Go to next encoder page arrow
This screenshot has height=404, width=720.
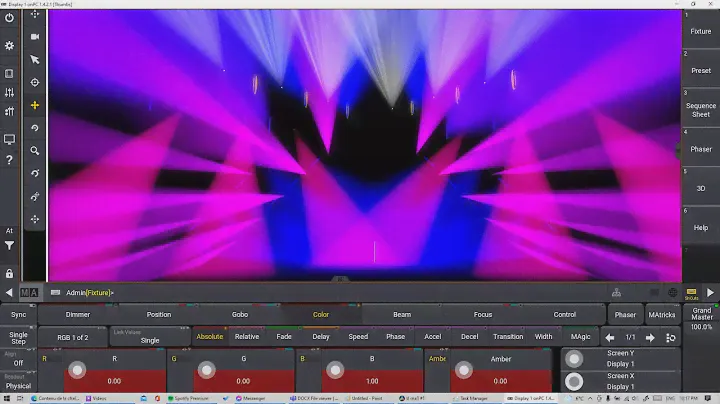[x=651, y=338]
